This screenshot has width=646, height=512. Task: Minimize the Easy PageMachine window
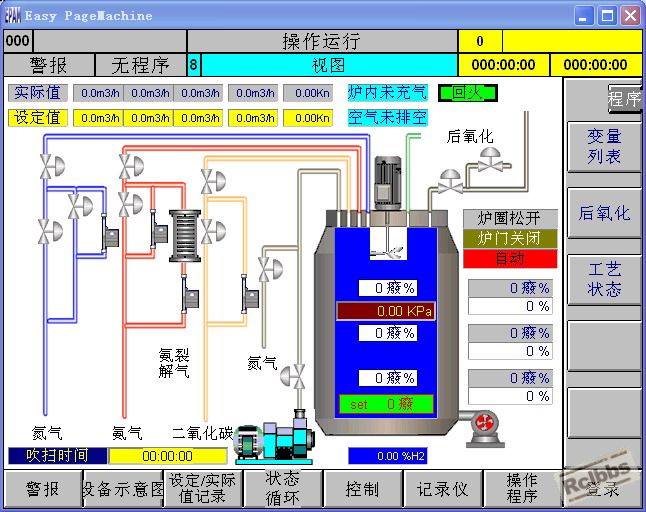click(583, 16)
